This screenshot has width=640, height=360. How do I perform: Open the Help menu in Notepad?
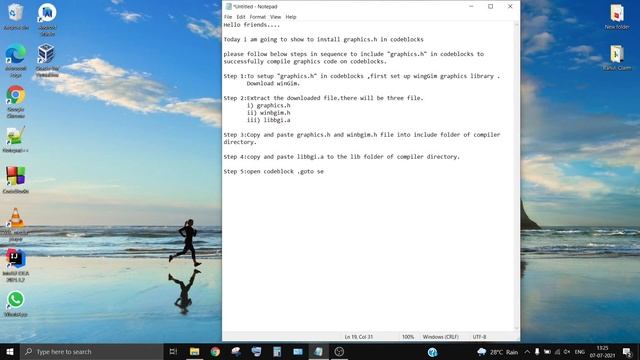(291, 17)
